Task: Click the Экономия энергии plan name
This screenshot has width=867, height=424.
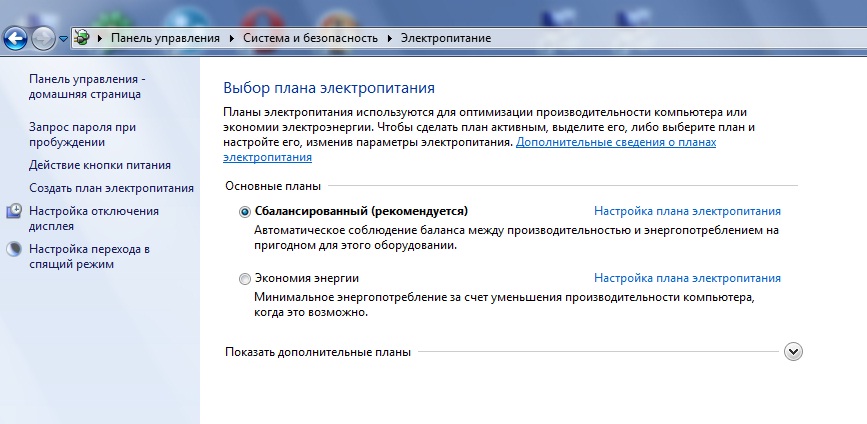Action: (x=306, y=278)
